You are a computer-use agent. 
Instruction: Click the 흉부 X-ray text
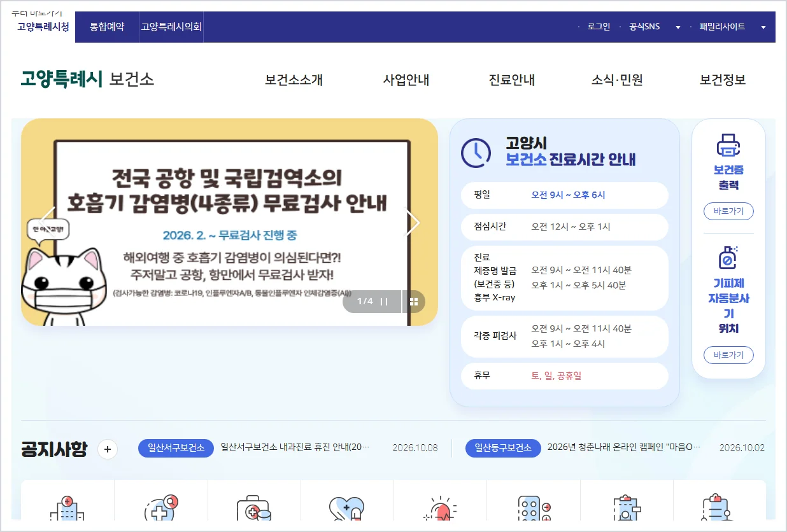coord(495,298)
